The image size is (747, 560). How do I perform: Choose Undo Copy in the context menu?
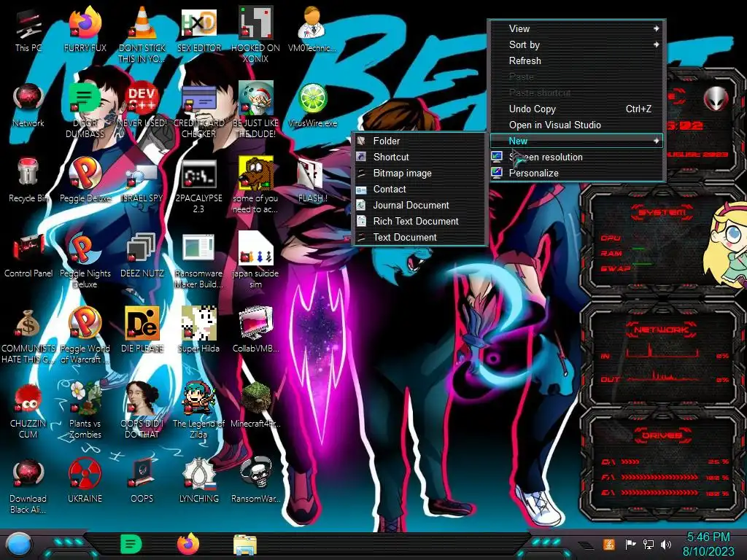click(x=576, y=109)
